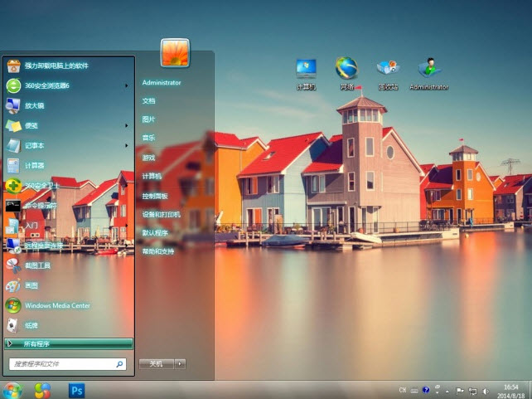Viewport: 532px width, 399px height.
Task: Click the user account picture thumbnail
Action: click(x=175, y=52)
